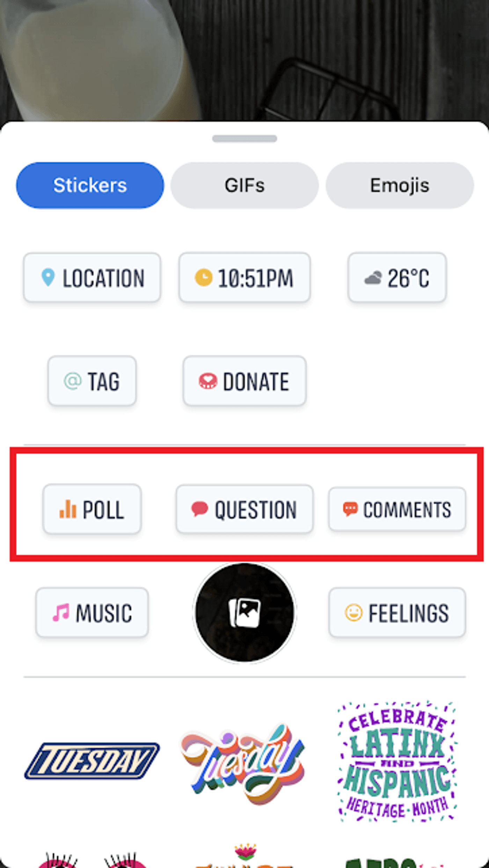Add the Latinx Hispanic Heritage Month sticker

tap(397, 761)
